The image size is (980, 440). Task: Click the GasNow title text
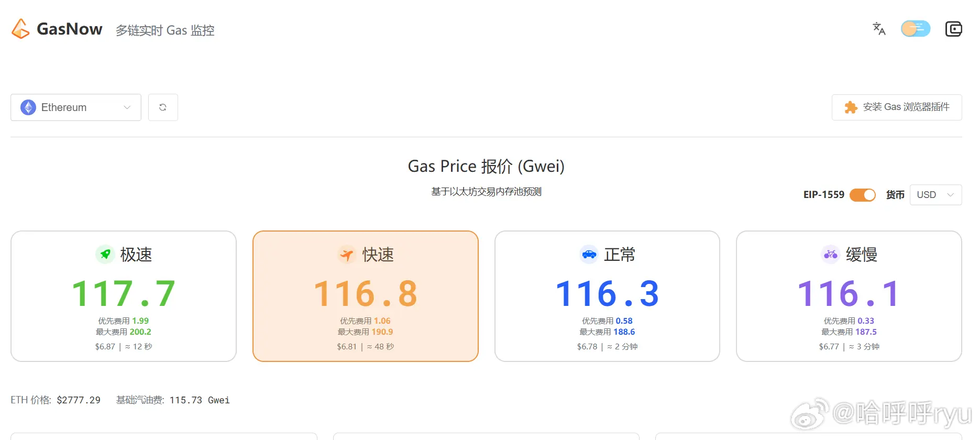tap(70, 29)
